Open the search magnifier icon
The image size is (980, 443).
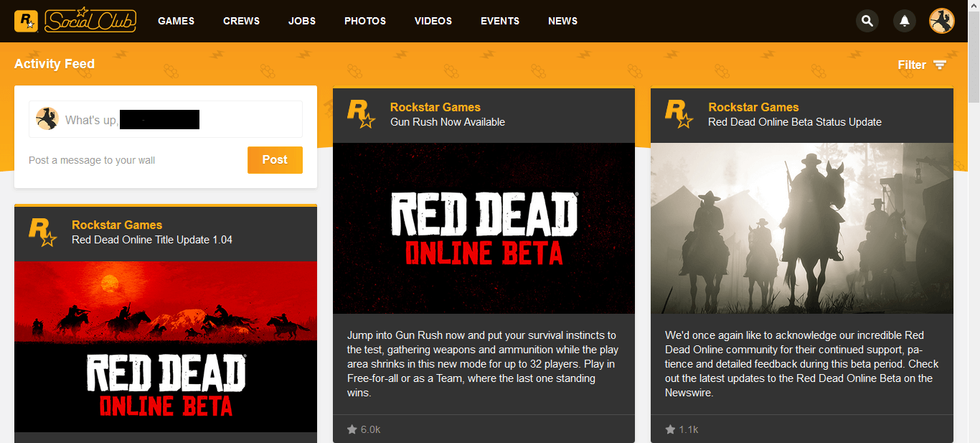(x=867, y=21)
